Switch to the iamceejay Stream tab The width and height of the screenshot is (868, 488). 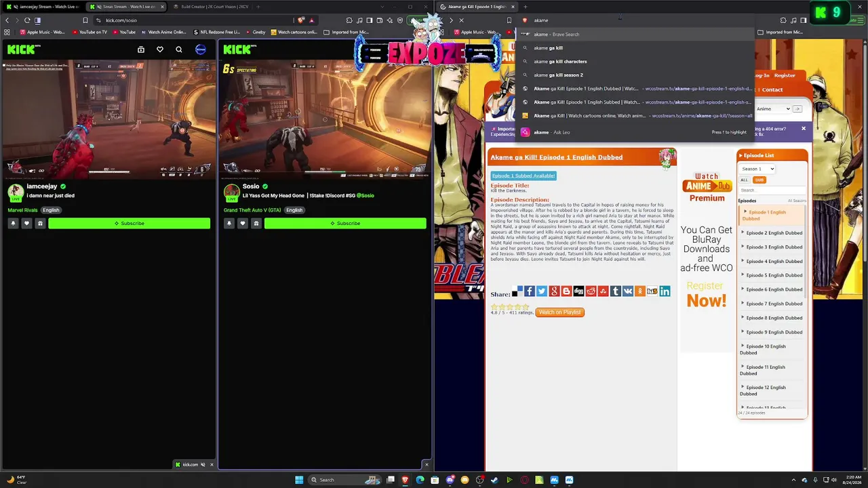tap(44, 7)
